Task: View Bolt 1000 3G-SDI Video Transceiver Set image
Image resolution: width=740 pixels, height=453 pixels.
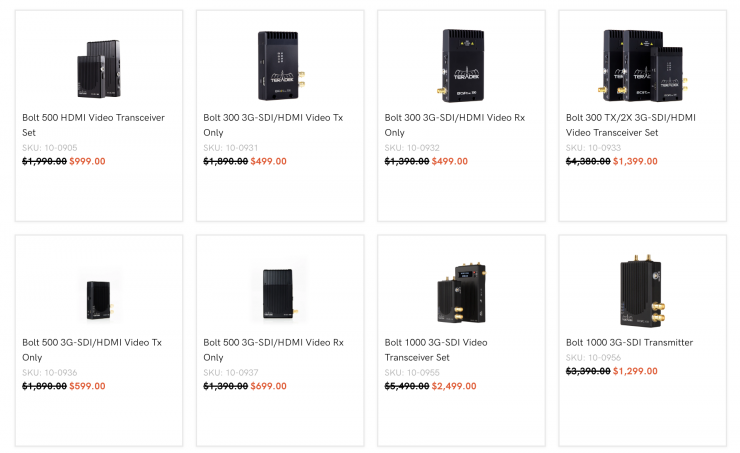Action: 461,290
